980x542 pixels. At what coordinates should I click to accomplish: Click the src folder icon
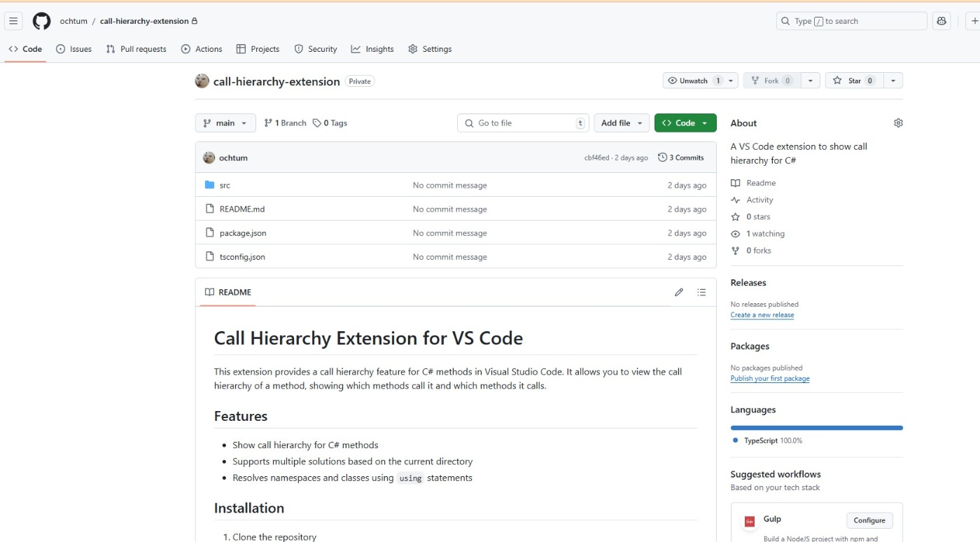209,186
